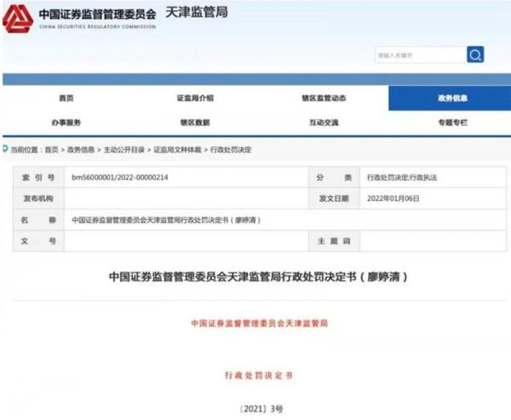
Task: Click the 首页 breadcrumb link
Action: (51, 150)
